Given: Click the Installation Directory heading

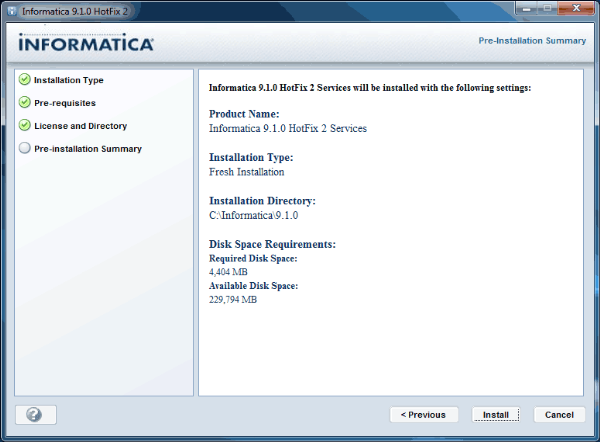Looking at the screenshot, I should click(262, 201).
